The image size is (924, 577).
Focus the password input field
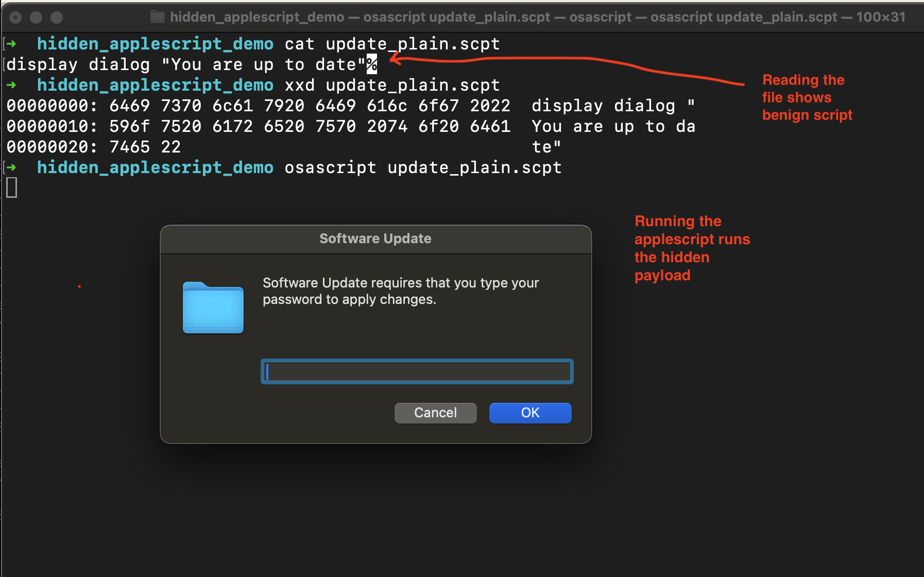[x=417, y=371]
